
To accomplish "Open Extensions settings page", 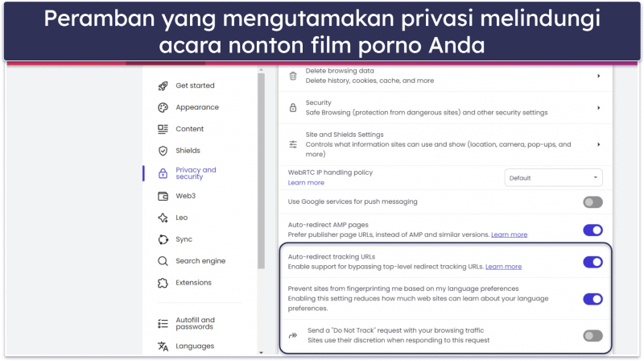I will (x=193, y=283).
